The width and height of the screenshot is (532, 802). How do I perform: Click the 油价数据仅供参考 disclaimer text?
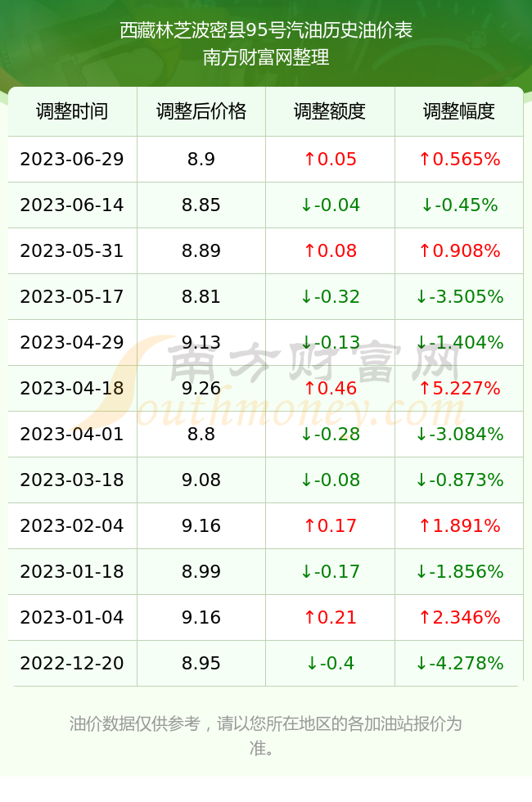point(134,723)
